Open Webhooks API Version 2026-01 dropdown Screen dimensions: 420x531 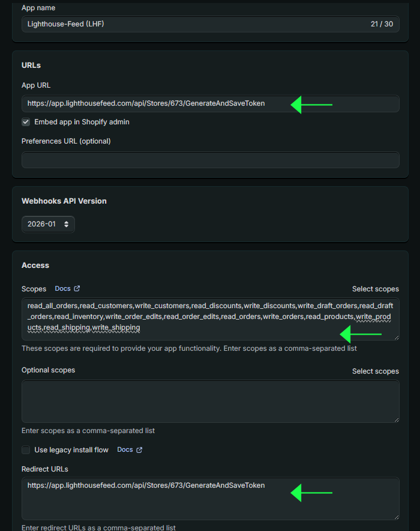[48, 224]
